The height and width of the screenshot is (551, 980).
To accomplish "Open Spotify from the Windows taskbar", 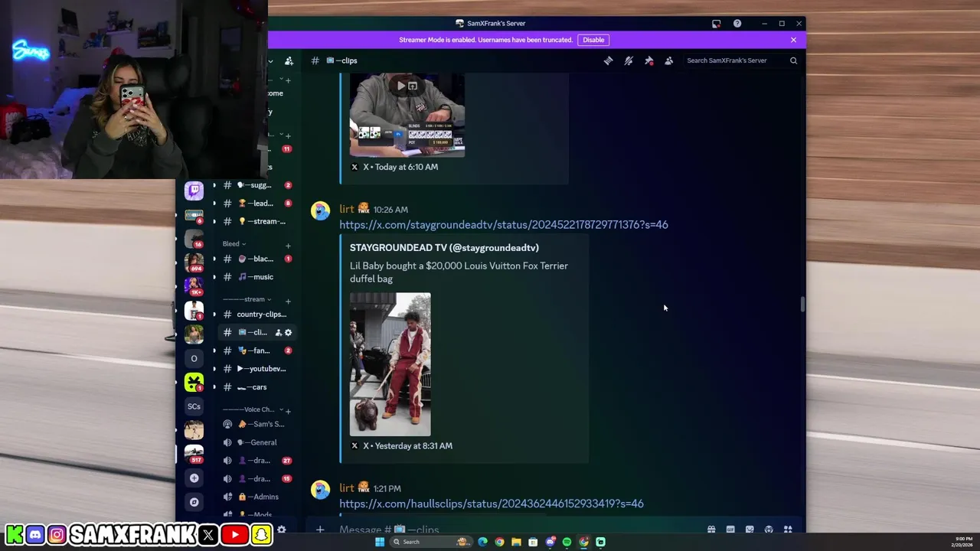I will (567, 542).
